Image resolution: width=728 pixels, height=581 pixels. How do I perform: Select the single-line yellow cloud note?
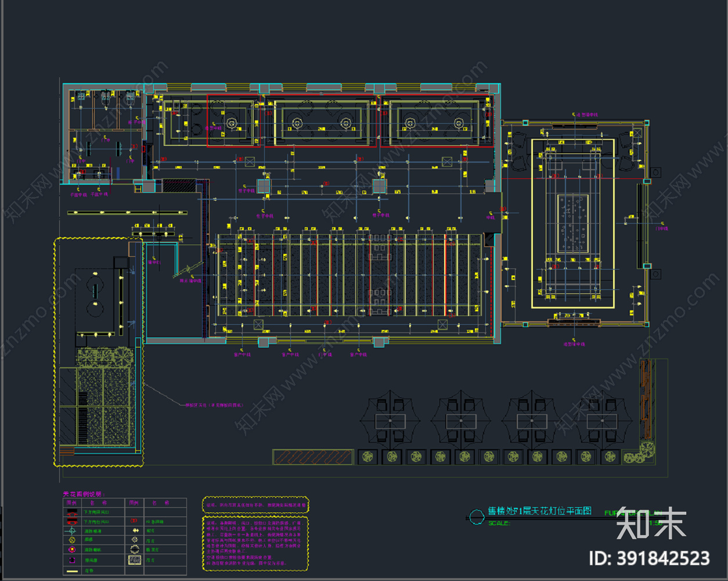coord(255,505)
